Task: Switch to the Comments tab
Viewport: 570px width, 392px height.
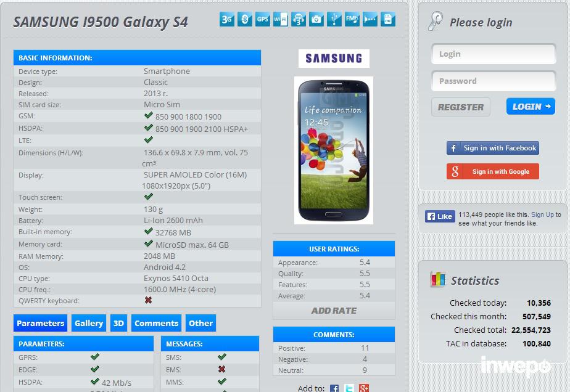Action: click(x=156, y=323)
